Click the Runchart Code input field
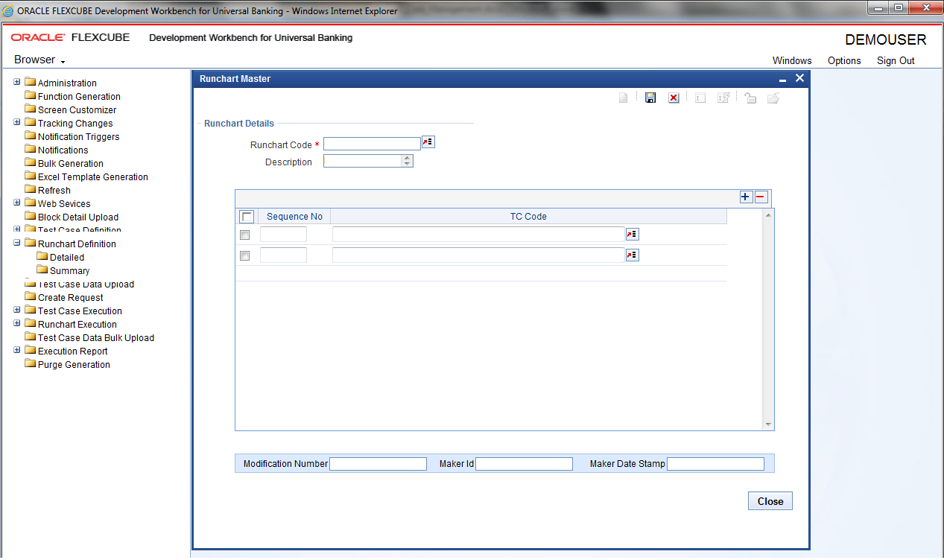 [x=372, y=144]
